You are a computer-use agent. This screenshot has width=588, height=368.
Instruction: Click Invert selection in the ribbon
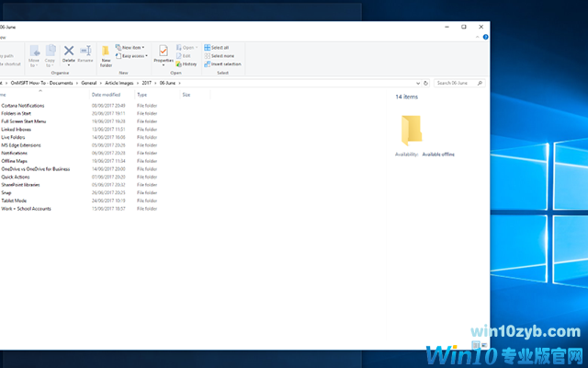coord(223,63)
